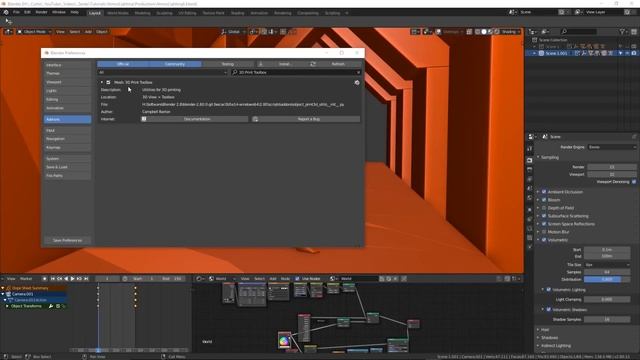Screen dimensions: 640x360
Task: Expand the Subsurface Scattering panel
Action: coord(538,216)
